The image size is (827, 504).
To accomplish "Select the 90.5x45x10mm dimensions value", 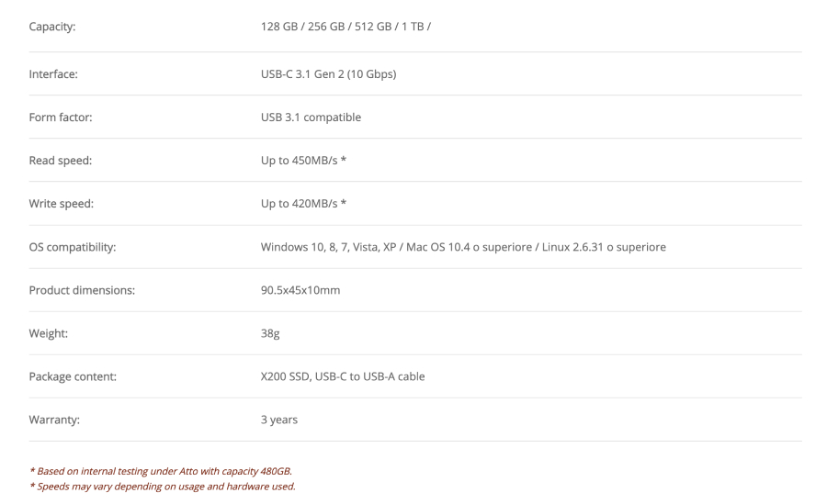I will tap(301, 290).
